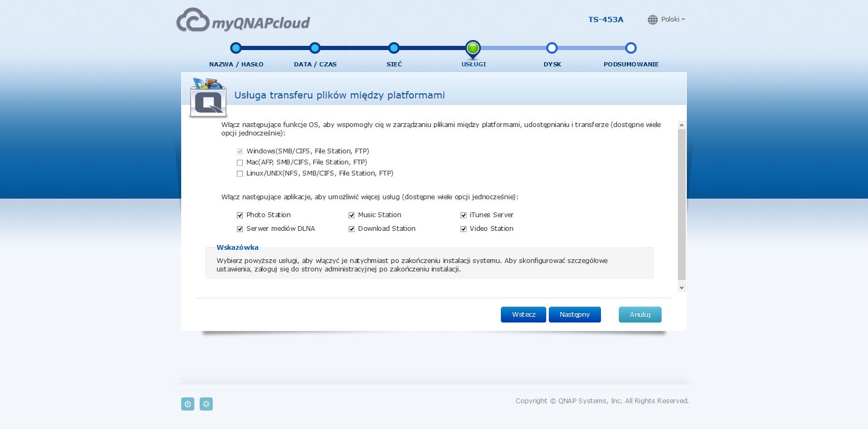Uncheck Serwer mediów DLNA
The height and width of the screenshot is (429, 868).
tap(240, 229)
